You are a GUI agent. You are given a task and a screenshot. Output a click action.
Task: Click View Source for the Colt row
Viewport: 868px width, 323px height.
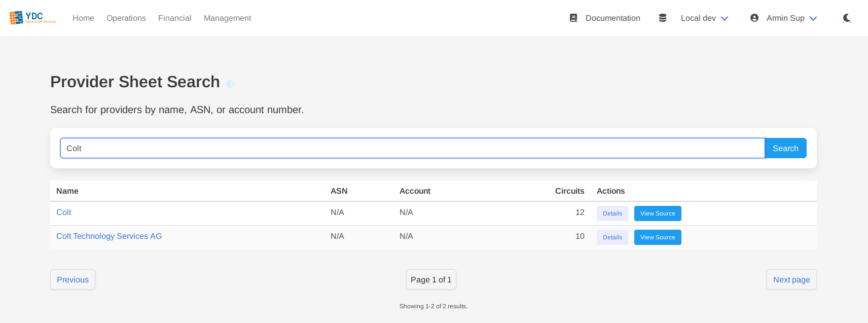pos(658,213)
